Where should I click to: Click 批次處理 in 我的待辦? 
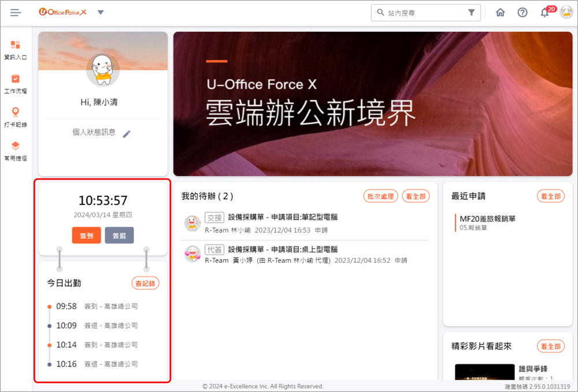tap(381, 196)
